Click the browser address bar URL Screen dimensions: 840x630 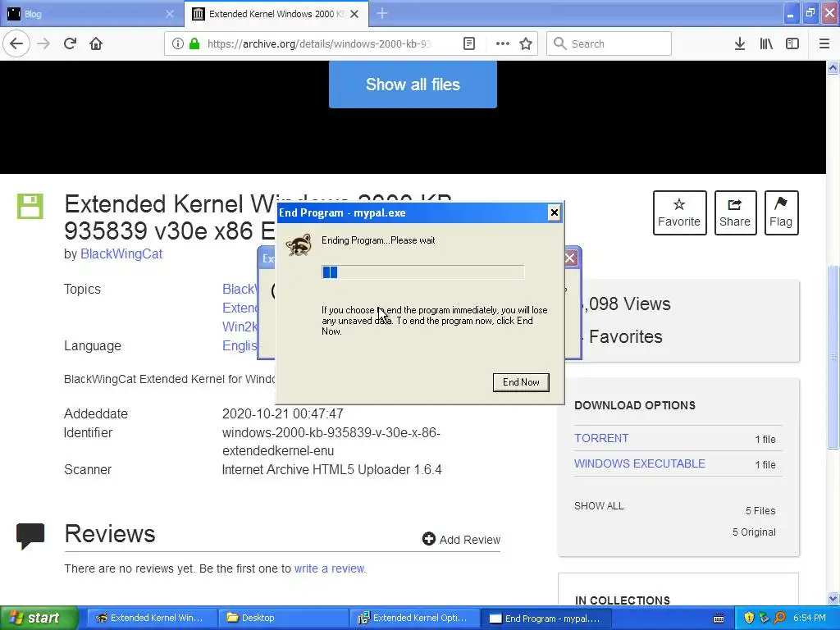click(x=319, y=43)
